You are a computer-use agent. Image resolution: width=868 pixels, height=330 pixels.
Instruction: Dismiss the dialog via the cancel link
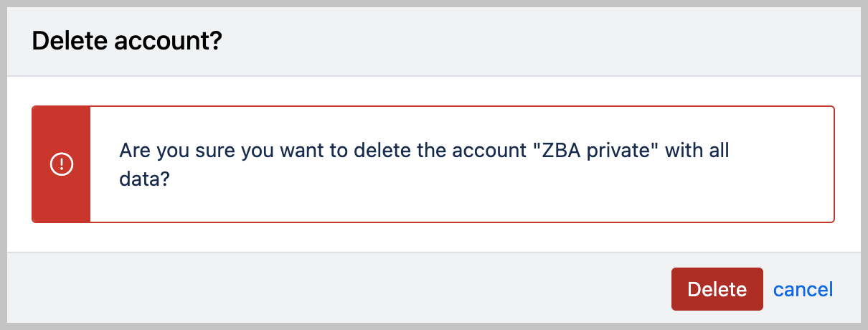coord(803,289)
